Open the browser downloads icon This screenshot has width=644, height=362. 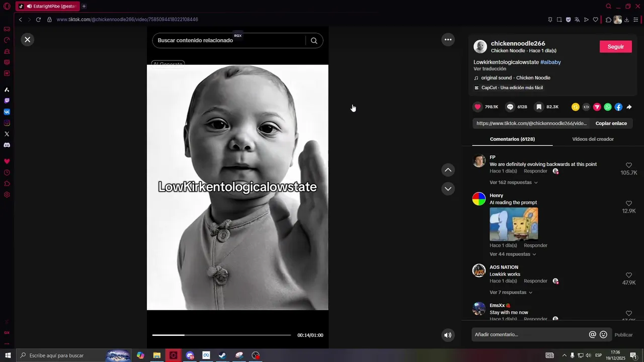627,20
